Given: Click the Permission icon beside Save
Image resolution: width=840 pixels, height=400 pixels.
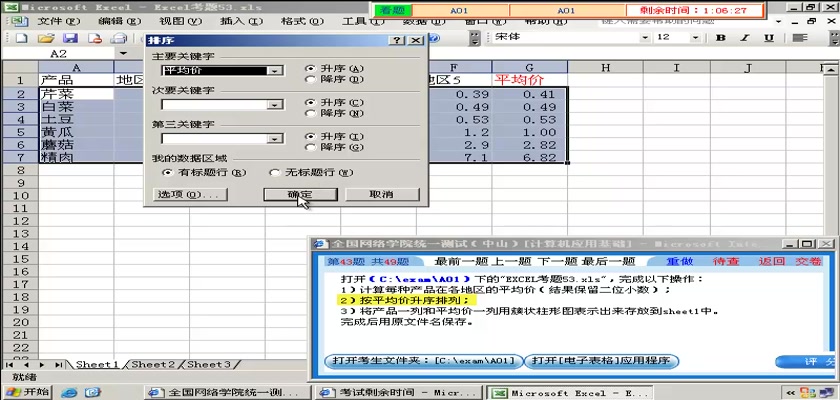Looking at the screenshot, I should [95, 38].
